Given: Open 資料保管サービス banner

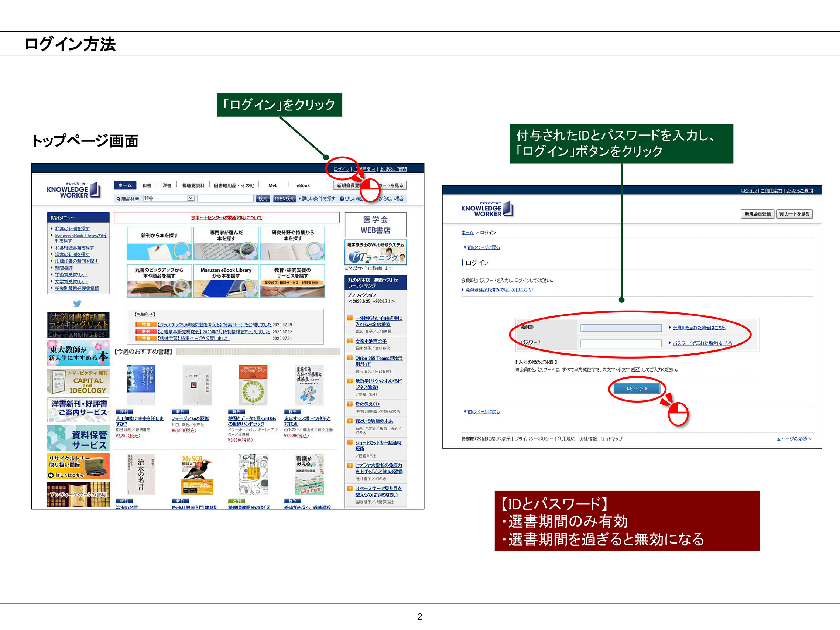Looking at the screenshot, I should click(78, 439).
